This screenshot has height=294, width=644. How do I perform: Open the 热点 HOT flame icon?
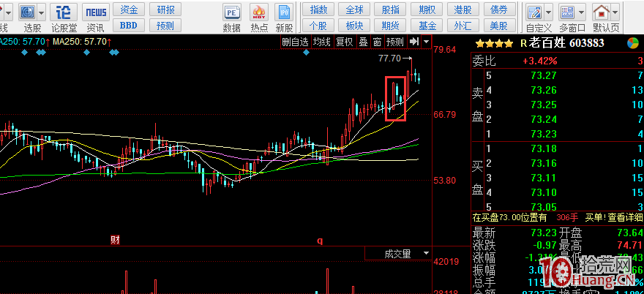click(x=259, y=12)
